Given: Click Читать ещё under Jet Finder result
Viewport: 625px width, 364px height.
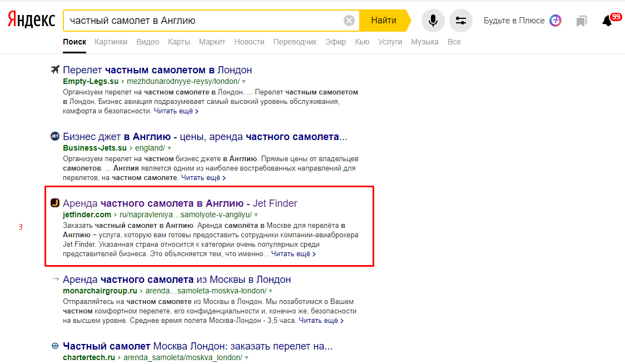Looking at the screenshot, I should tap(294, 253).
